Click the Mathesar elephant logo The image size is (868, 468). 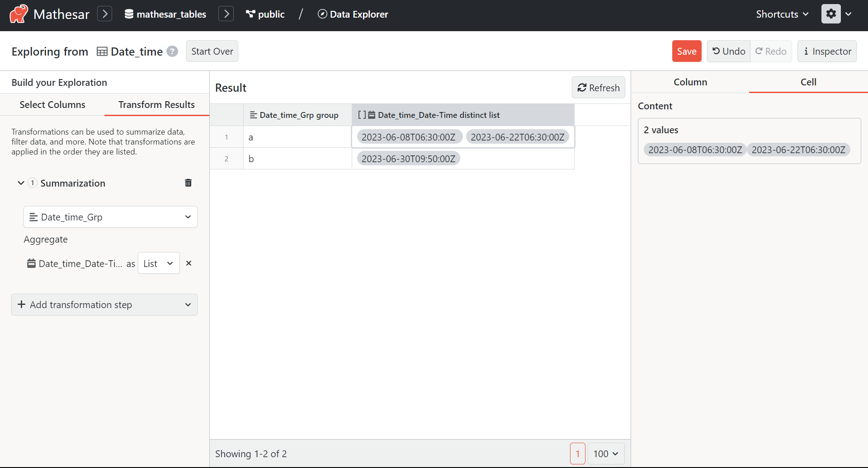pos(19,14)
